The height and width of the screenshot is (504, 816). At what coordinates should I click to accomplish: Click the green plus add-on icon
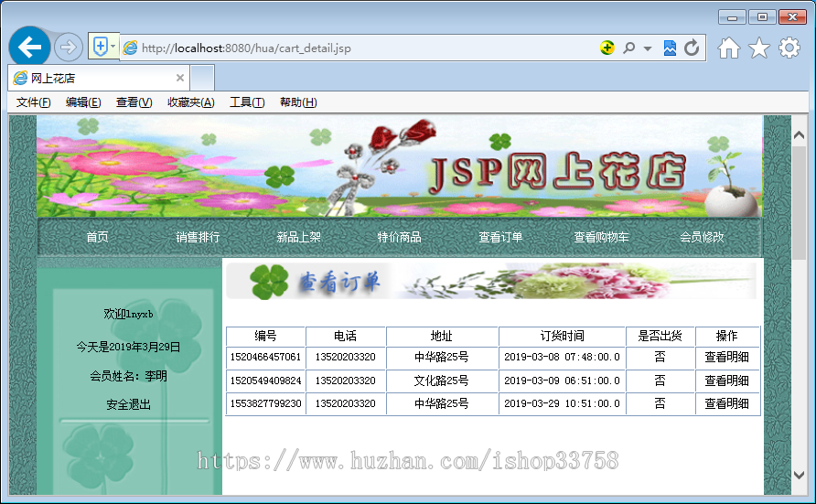tap(607, 48)
